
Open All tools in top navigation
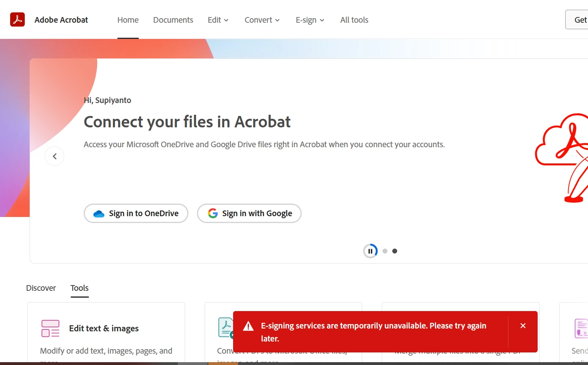354,20
